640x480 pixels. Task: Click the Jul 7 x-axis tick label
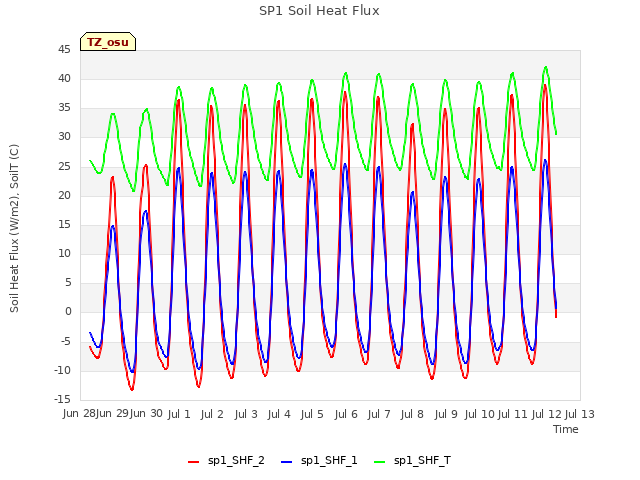pyautogui.click(x=379, y=414)
